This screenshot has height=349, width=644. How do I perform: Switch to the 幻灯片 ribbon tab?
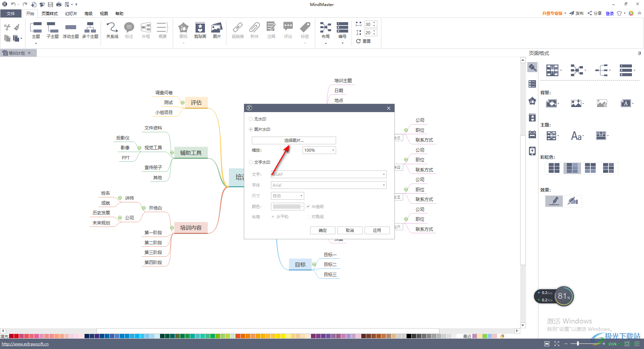point(71,14)
